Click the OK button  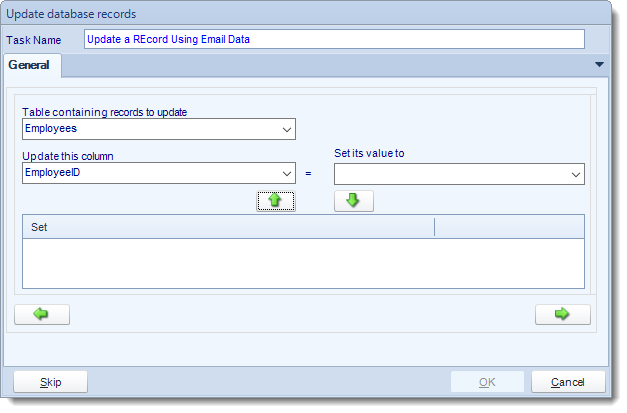[487, 382]
